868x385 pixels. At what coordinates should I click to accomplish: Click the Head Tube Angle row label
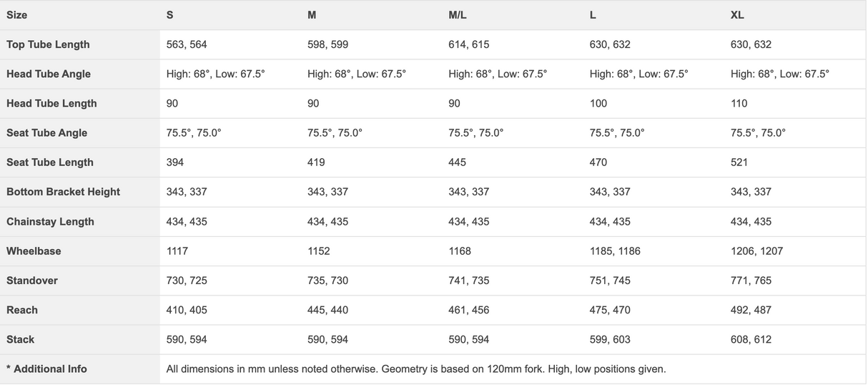point(49,74)
